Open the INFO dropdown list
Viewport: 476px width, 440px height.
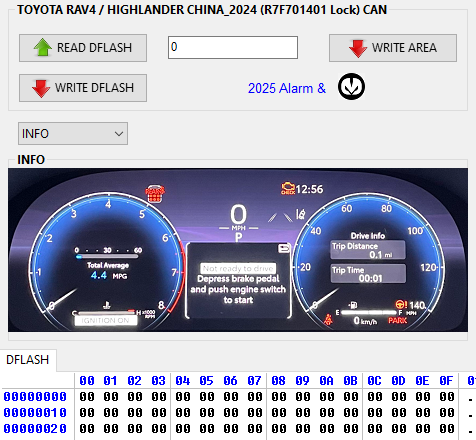pos(73,134)
